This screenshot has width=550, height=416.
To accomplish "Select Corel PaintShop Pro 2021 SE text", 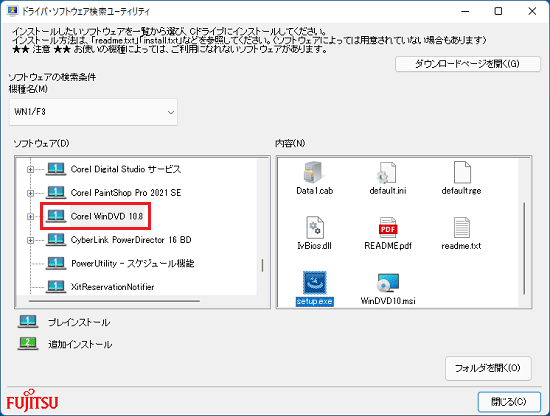I will (x=126, y=193).
